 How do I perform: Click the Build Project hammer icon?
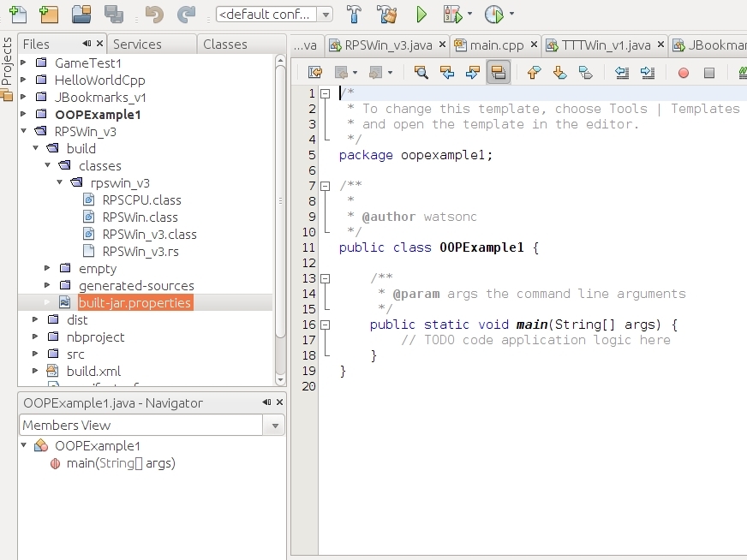click(354, 15)
